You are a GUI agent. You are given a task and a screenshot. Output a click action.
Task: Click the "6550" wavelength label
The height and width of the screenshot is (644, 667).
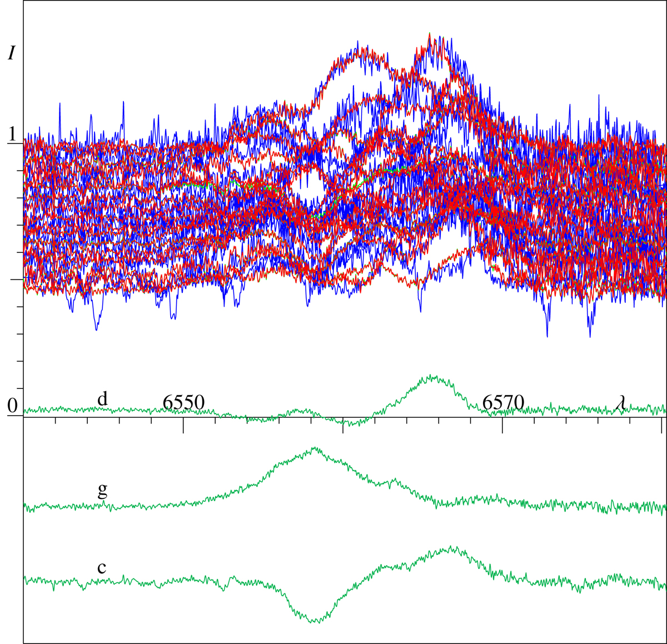pyautogui.click(x=183, y=402)
